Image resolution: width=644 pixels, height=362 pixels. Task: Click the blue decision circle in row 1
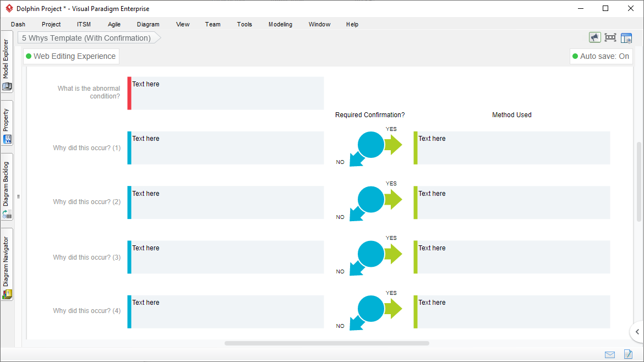371,145
